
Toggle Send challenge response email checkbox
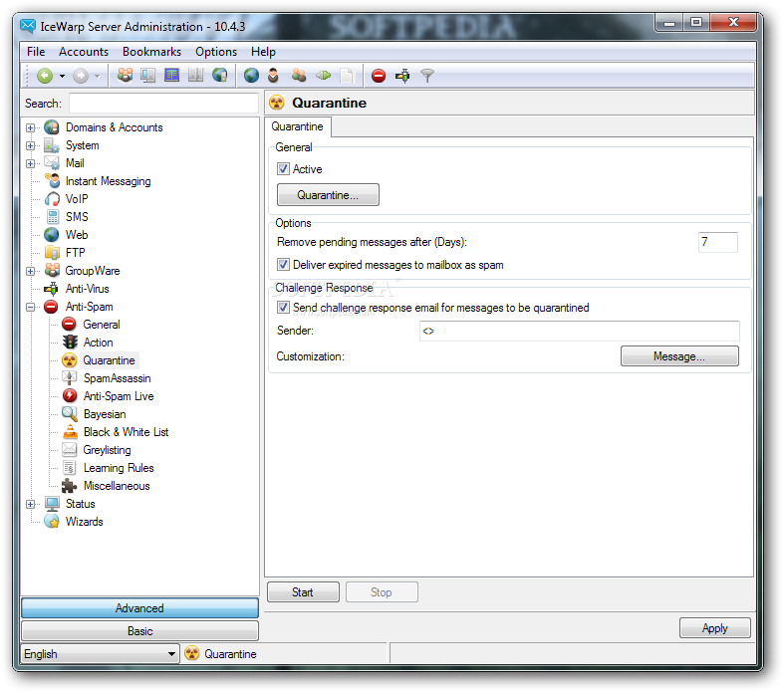point(284,308)
